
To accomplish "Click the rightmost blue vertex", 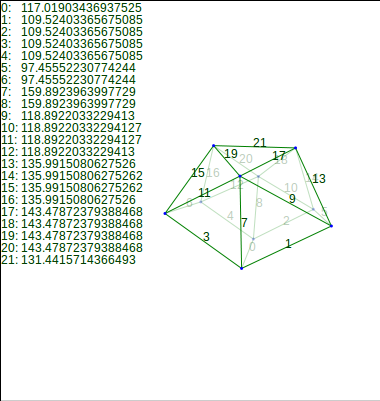I will point(331,226).
